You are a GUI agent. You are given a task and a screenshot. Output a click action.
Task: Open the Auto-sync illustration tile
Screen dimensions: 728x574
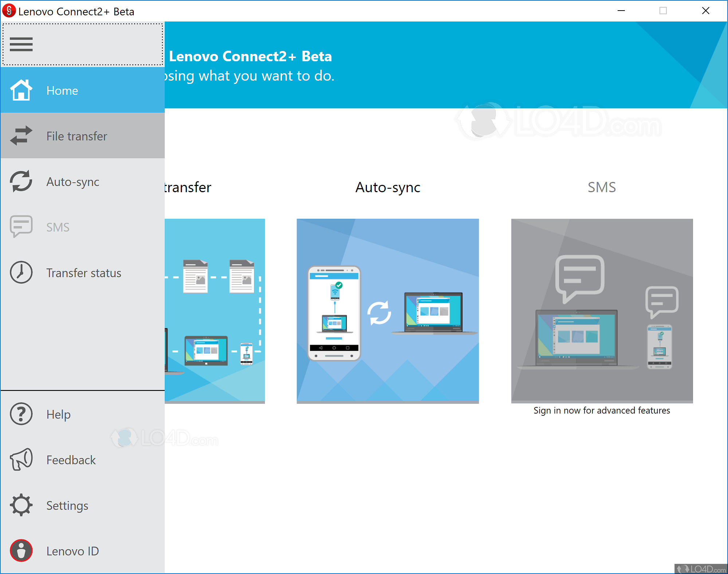(x=388, y=311)
